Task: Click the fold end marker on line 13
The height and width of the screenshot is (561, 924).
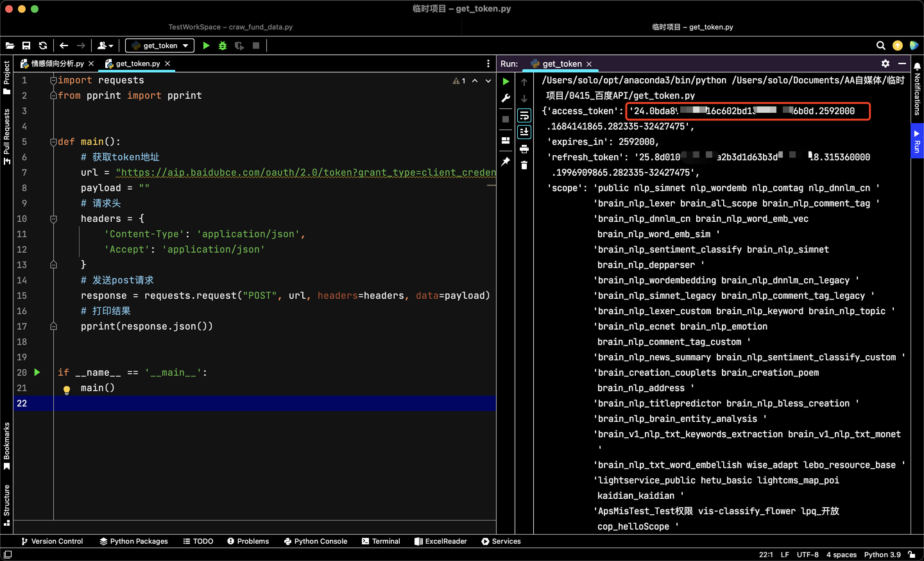Action: coord(54,265)
